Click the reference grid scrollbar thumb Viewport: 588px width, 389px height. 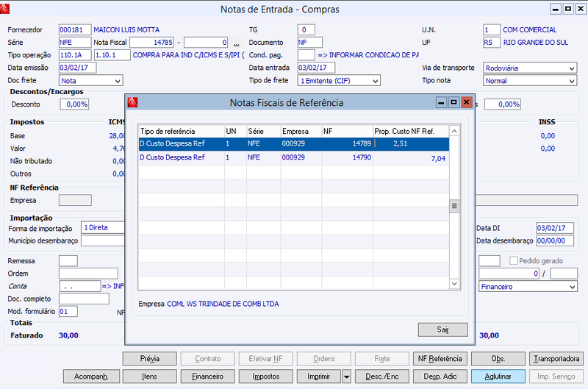(454, 206)
